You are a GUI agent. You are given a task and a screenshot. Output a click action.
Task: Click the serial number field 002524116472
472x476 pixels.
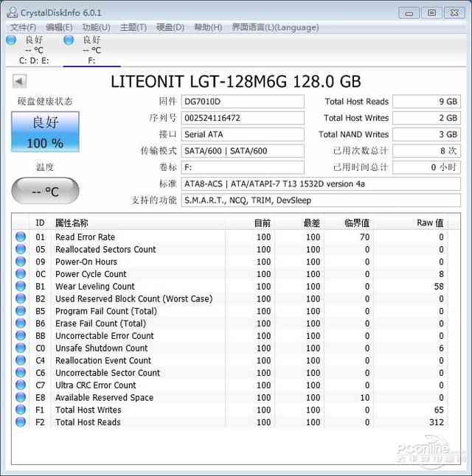point(243,118)
